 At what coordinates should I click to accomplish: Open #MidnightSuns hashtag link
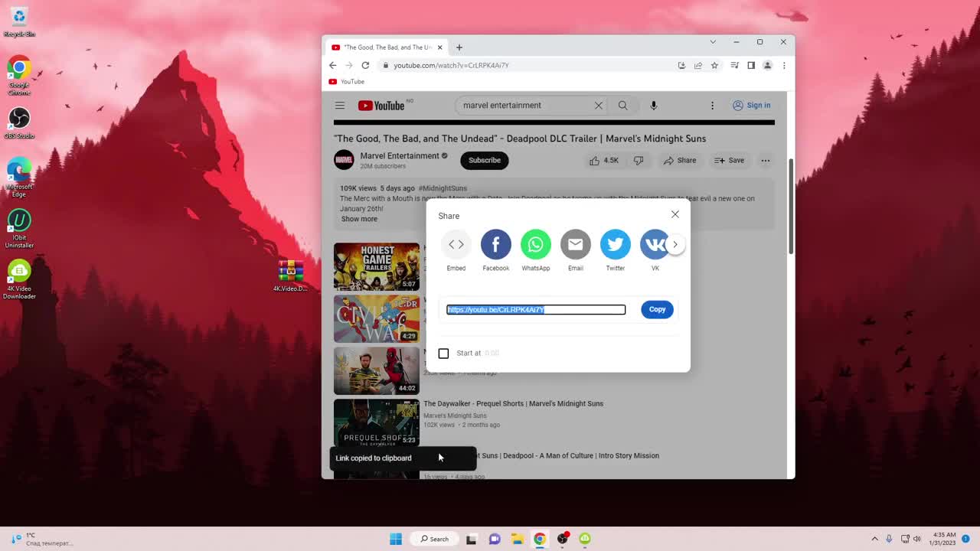[x=443, y=188]
